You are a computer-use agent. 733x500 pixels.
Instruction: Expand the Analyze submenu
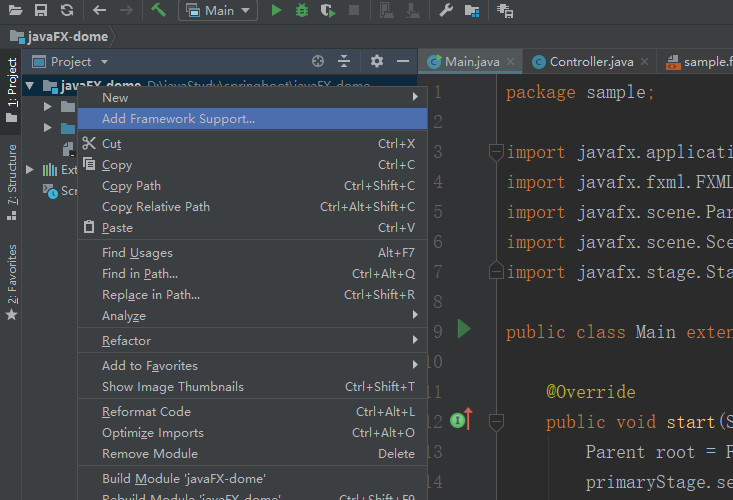click(252, 315)
